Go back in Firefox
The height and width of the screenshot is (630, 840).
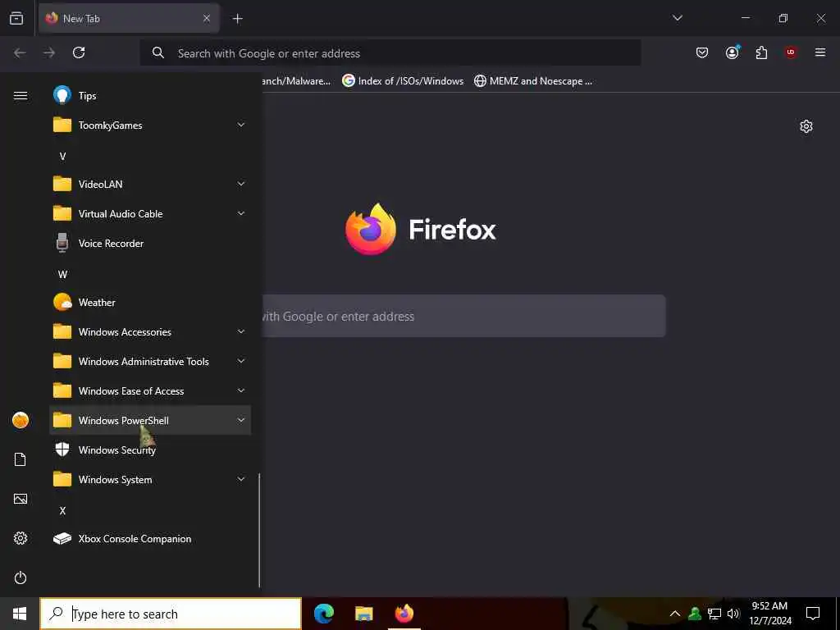pos(20,52)
